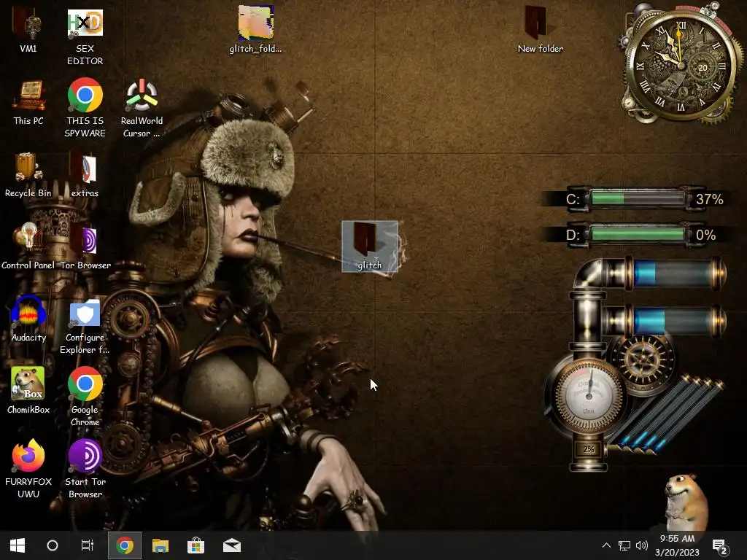Select the Configure Explorer f... shortcut

pos(85,326)
